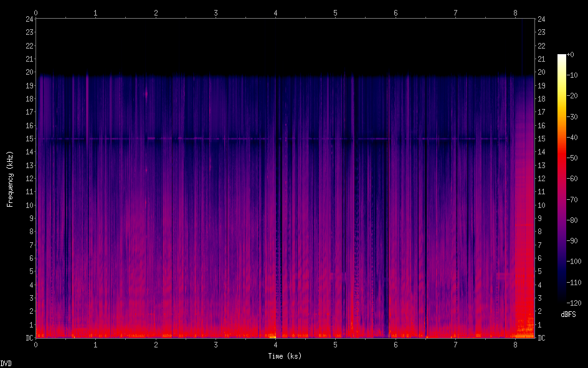Select the +0 value on the dBFS scale
This screenshot has height=368, width=588.
pos(571,55)
